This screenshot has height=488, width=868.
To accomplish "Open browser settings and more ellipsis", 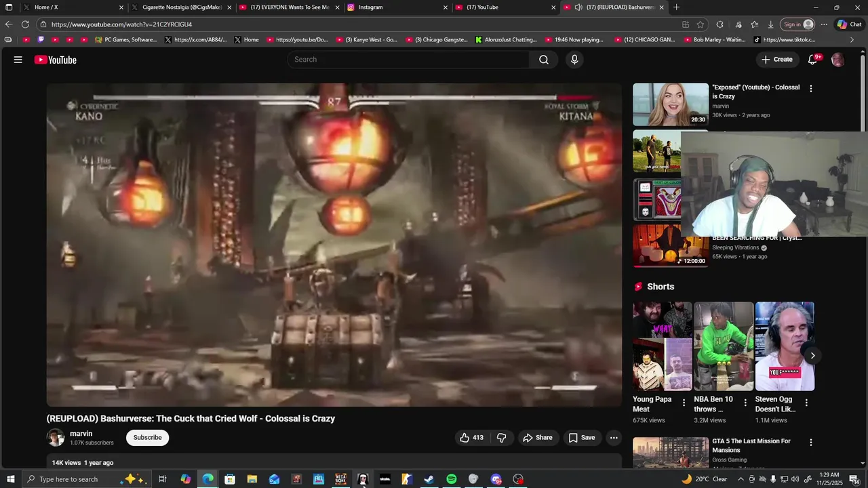I will coord(824,24).
